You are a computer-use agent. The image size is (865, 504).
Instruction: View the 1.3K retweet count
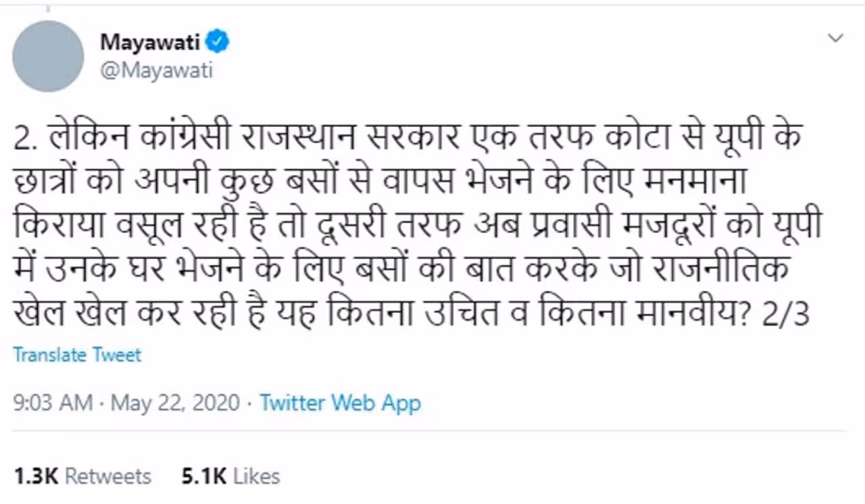tap(36, 476)
